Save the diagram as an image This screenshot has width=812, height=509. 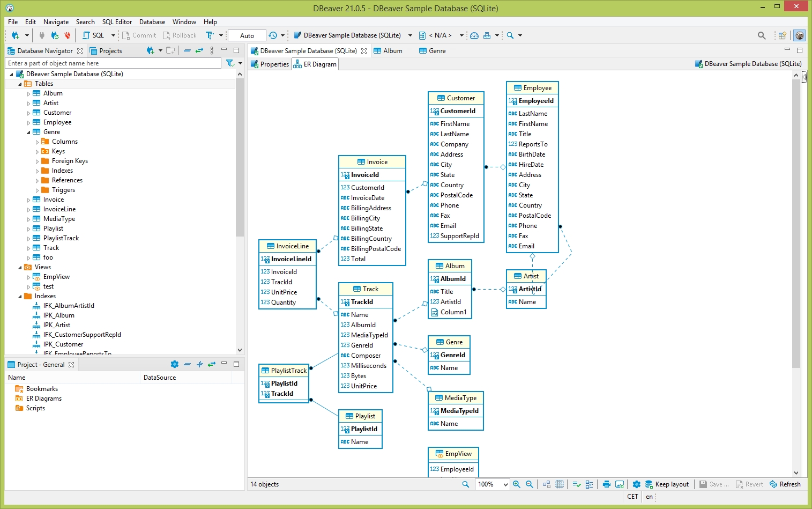pos(620,484)
